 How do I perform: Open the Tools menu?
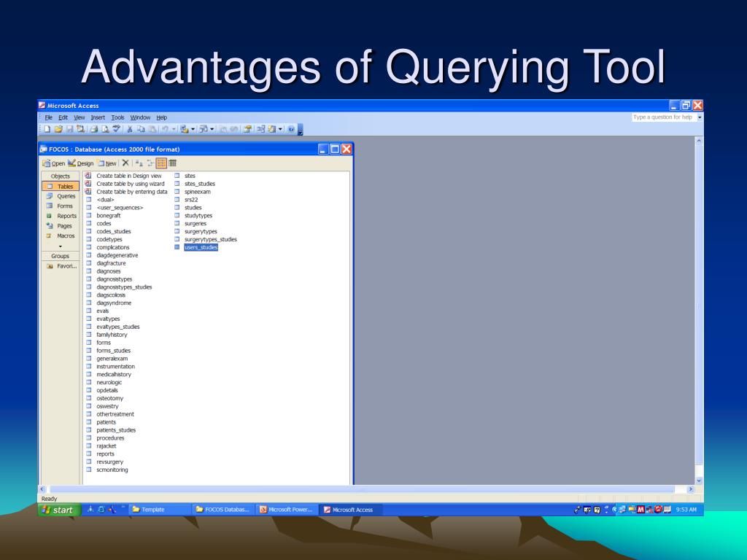[x=117, y=117]
